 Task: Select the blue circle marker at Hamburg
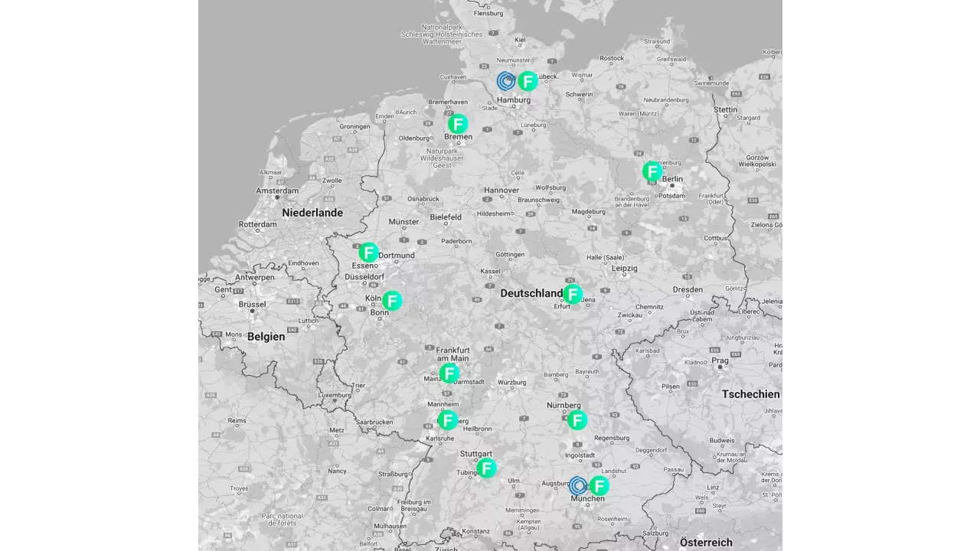pyautogui.click(x=505, y=81)
